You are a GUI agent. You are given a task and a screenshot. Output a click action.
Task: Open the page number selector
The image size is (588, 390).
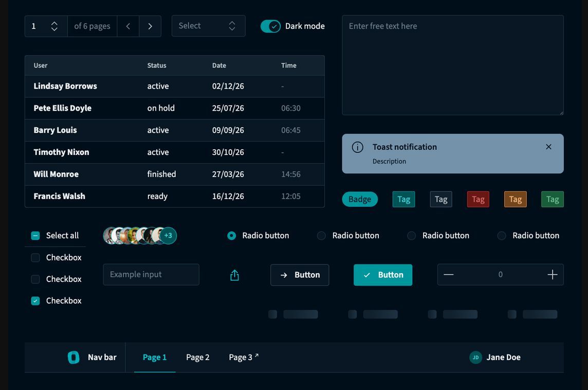(x=46, y=26)
